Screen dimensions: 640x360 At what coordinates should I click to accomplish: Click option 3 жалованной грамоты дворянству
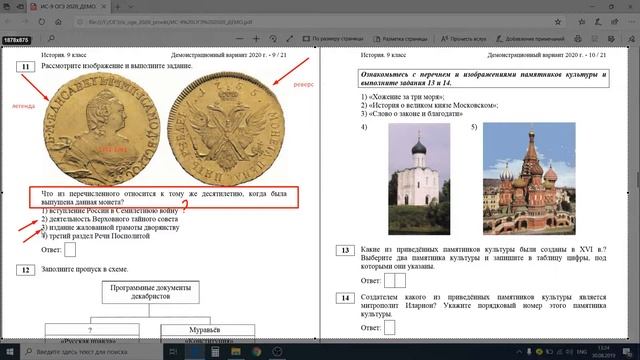(110, 227)
